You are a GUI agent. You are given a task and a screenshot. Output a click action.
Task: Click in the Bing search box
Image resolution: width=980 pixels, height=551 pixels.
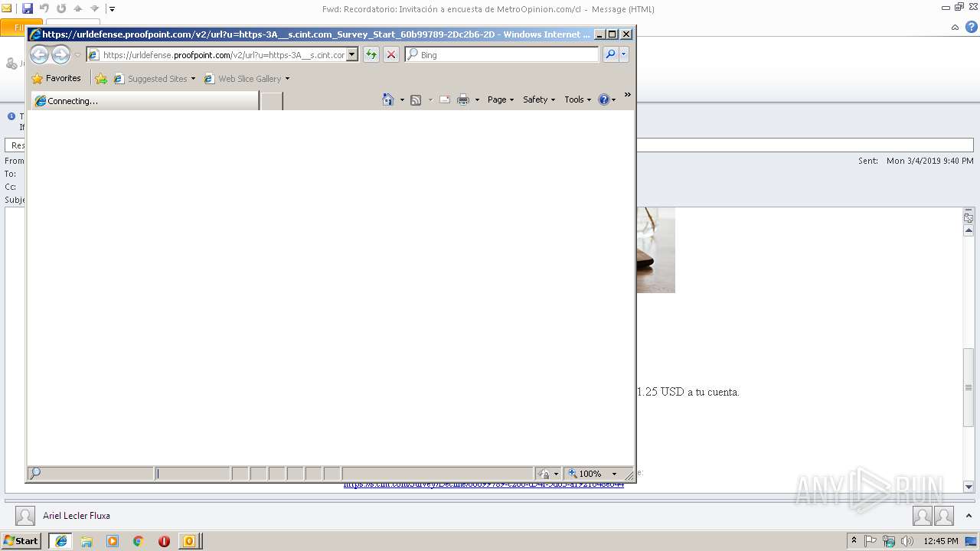click(502, 55)
